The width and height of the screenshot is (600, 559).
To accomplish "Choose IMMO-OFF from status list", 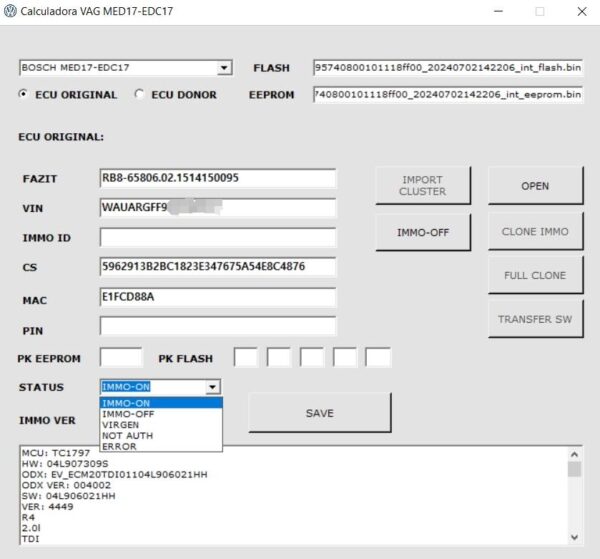I will [x=161, y=414].
